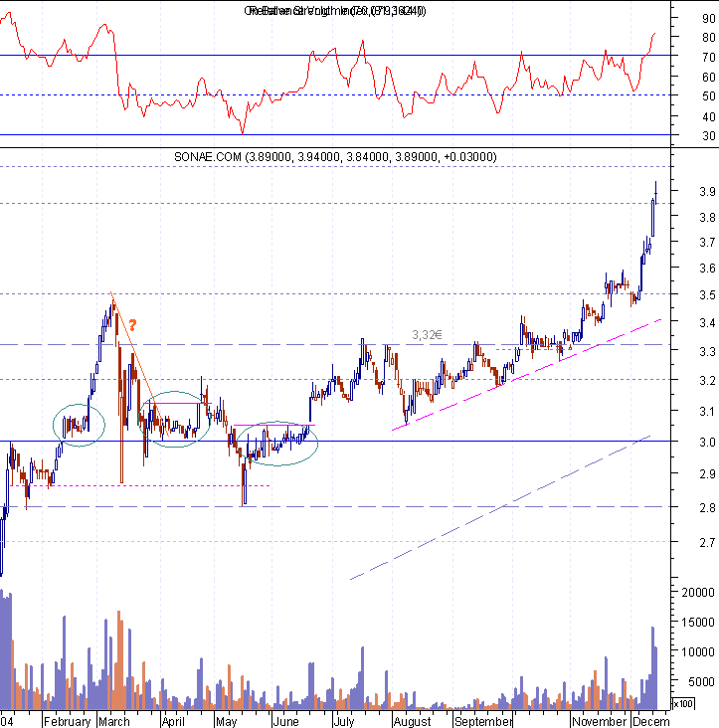Click the 3.9 price axis value

[x=707, y=192]
